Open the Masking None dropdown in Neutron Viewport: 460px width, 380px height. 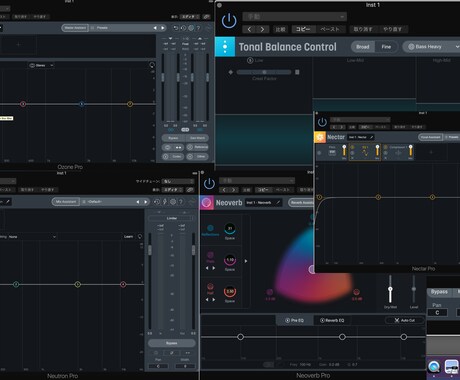click(33, 237)
